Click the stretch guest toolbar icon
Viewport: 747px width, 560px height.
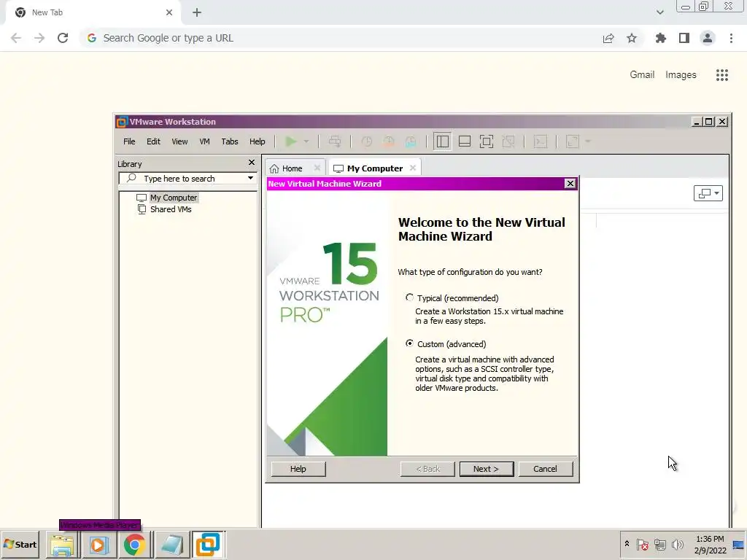click(572, 141)
